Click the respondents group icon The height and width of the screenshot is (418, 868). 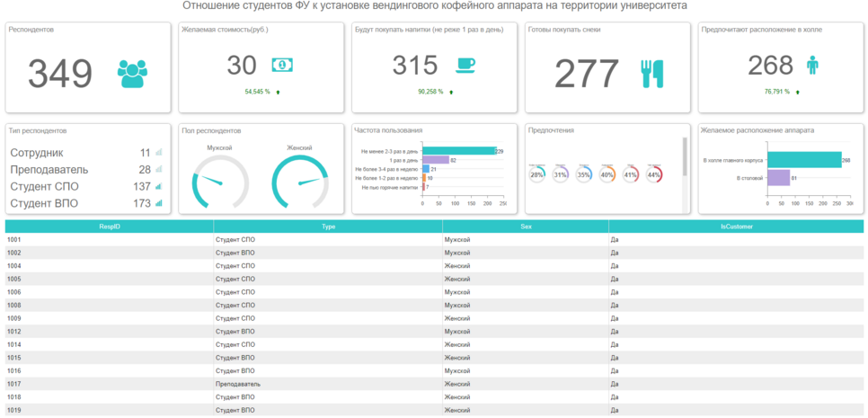click(x=132, y=74)
